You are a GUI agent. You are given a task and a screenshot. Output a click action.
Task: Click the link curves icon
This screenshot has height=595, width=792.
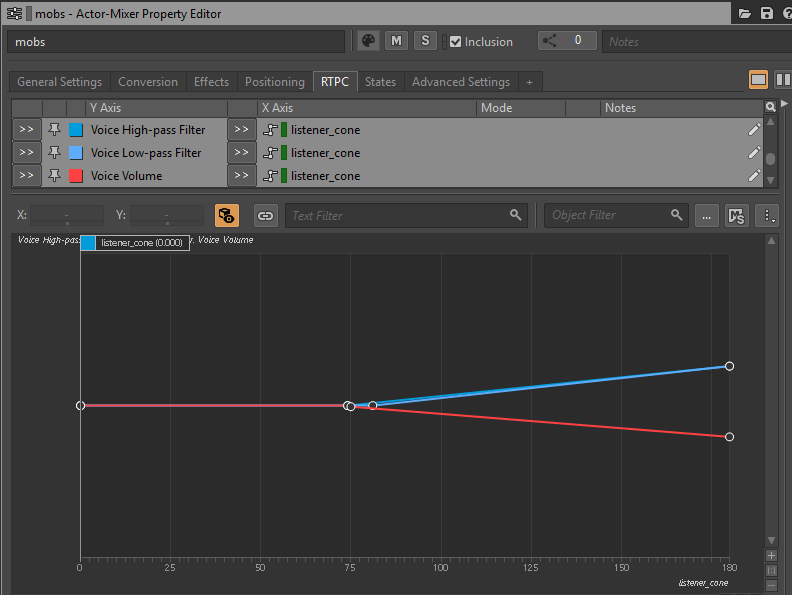[265, 215]
